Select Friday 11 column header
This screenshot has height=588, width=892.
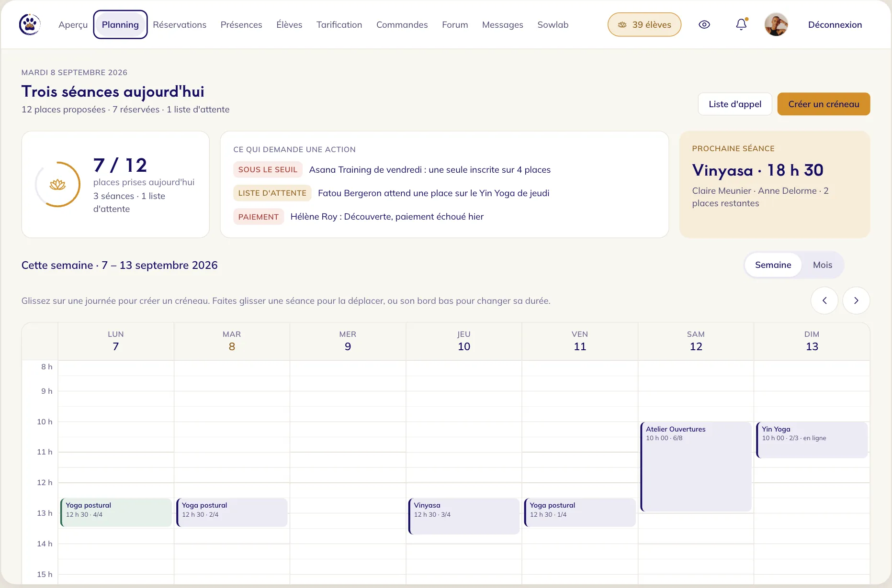pyautogui.click(x=580, y=341)
